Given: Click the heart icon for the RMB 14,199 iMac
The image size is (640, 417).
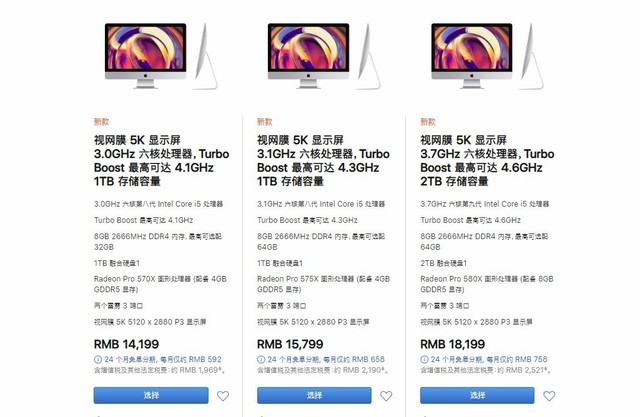Looking at the screenshot, I should [223, 396].
